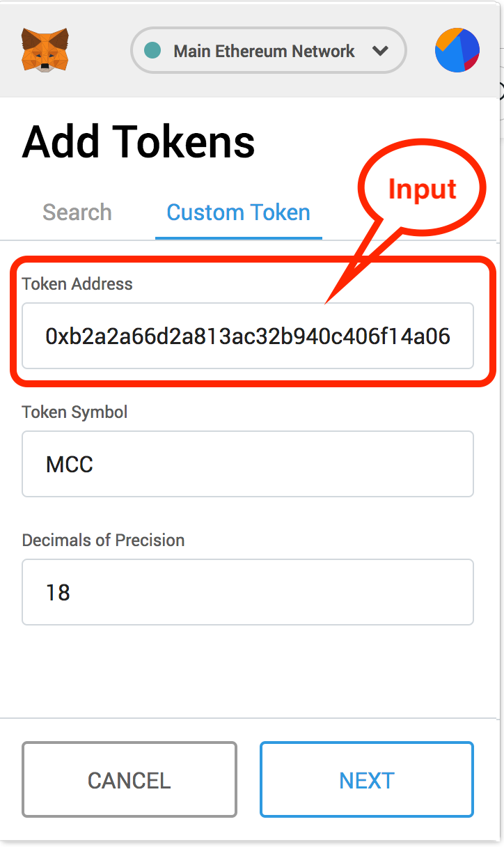Click the MCC symbol text

70,465
